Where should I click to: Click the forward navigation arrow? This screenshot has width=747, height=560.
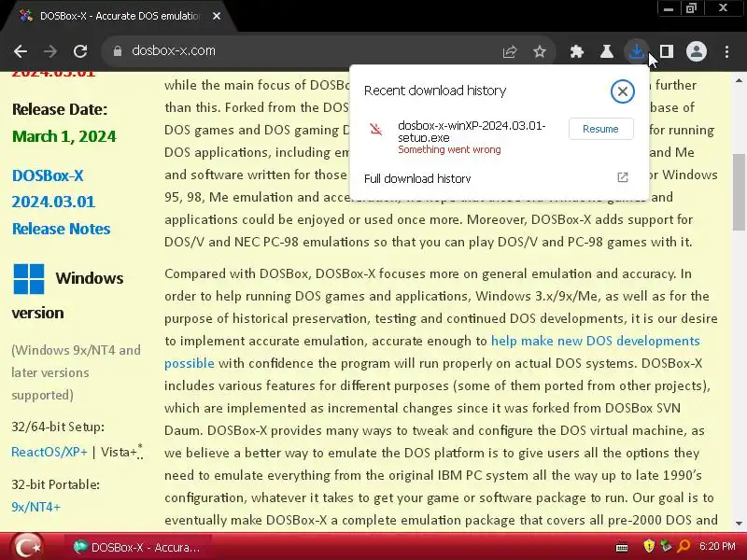click(50, 51)
